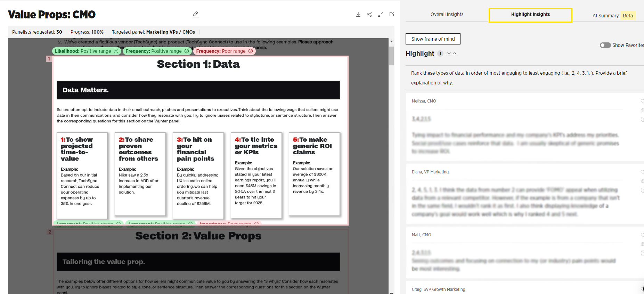Open the AI Summary Beta tab
The width and height of the screenshot is (644, 294).
tap(614, 16)
